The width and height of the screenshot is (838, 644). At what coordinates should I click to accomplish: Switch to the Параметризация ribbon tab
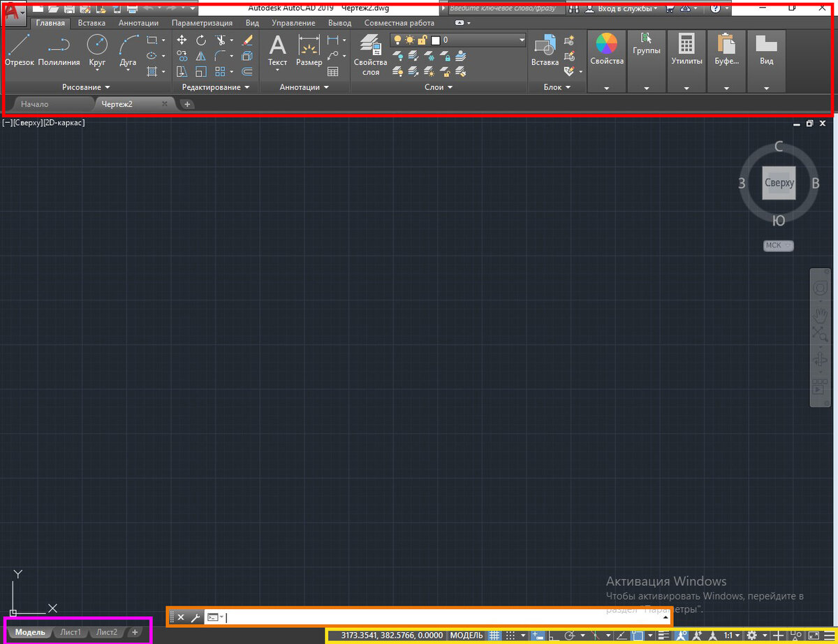(x=202, y=23)
